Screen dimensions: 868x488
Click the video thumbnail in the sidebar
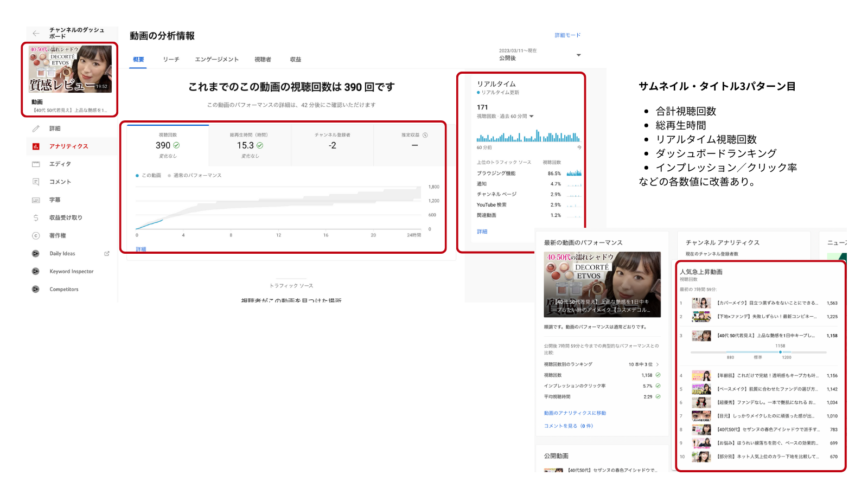(70, 69)
